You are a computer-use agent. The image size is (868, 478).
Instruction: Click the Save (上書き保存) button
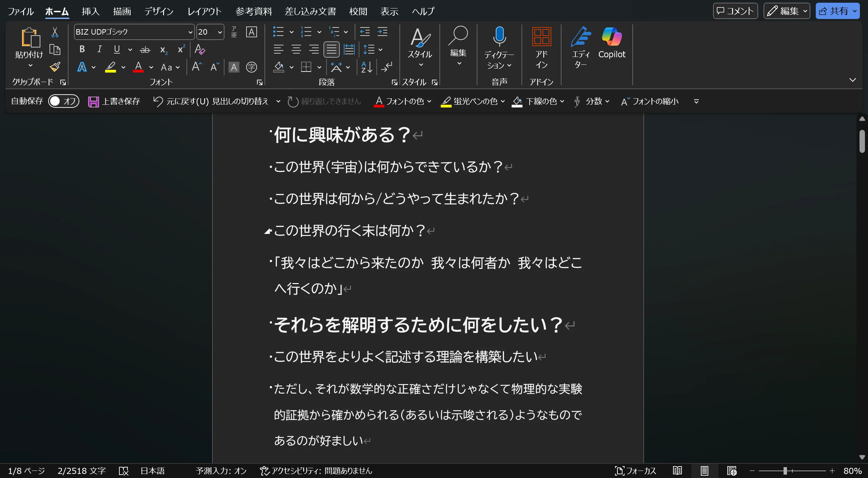(114, 101)
